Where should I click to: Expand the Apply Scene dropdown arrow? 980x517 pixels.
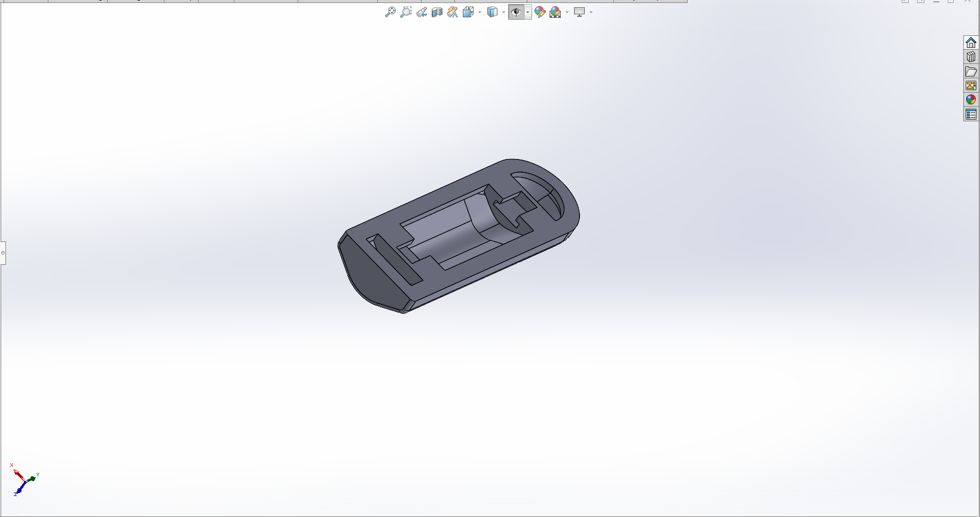pos(567,13)
